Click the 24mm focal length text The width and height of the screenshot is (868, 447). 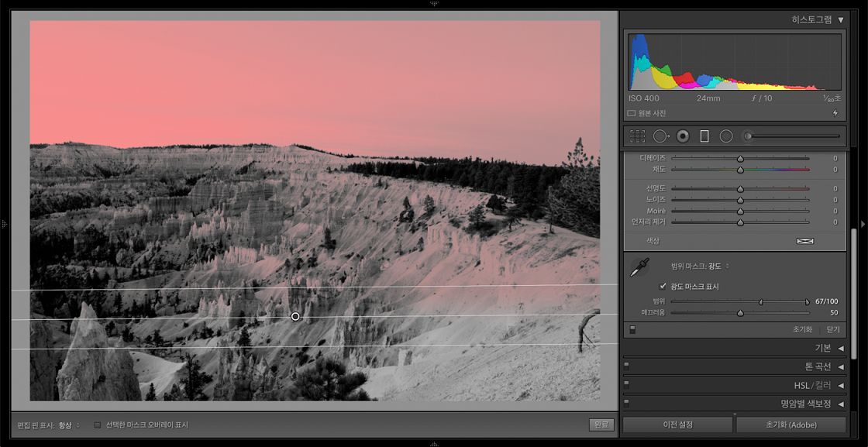[708, 98]
